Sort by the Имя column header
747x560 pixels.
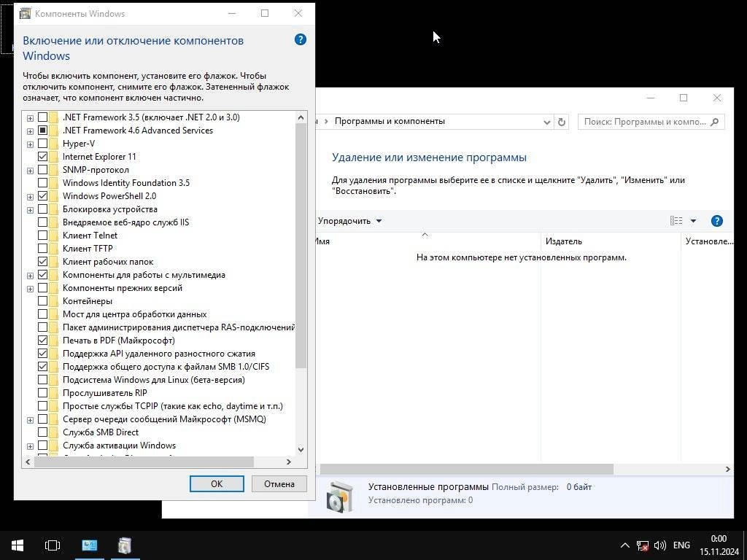[x=426, y=241]
